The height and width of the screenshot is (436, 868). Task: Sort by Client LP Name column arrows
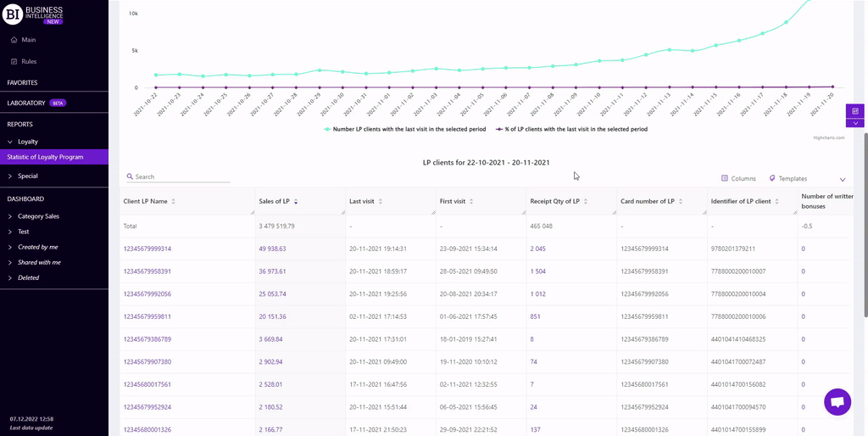tap(174, 202)
